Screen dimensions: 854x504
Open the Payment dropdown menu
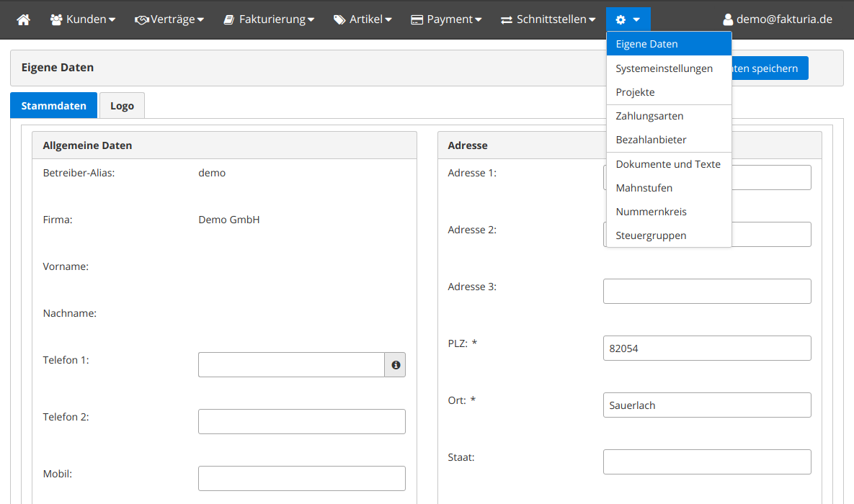coord(446,20)
